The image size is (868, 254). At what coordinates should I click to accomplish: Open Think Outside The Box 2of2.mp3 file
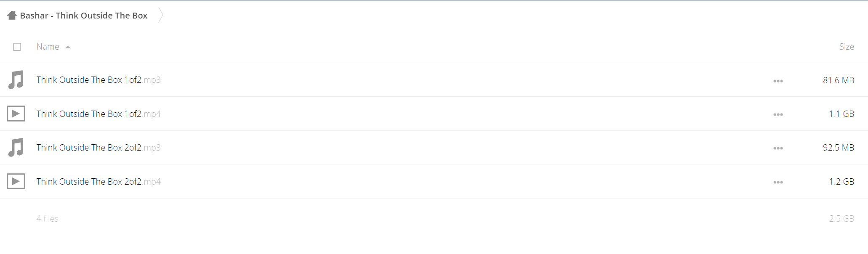point(99,148)
